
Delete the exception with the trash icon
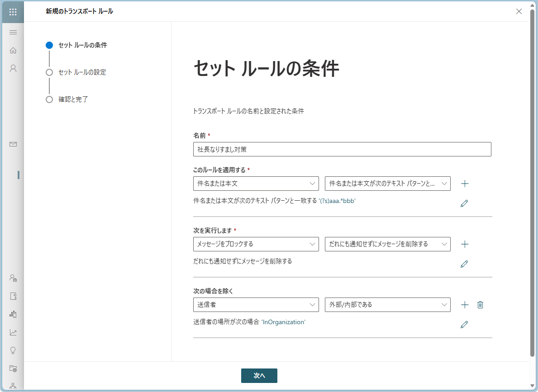[481, 305]
